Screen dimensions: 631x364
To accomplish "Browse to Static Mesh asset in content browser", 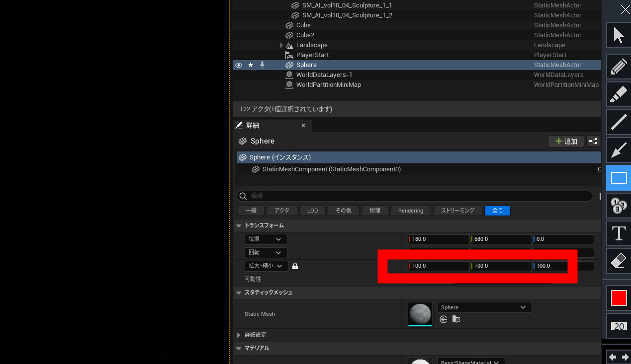I will [x=456, y=319].
